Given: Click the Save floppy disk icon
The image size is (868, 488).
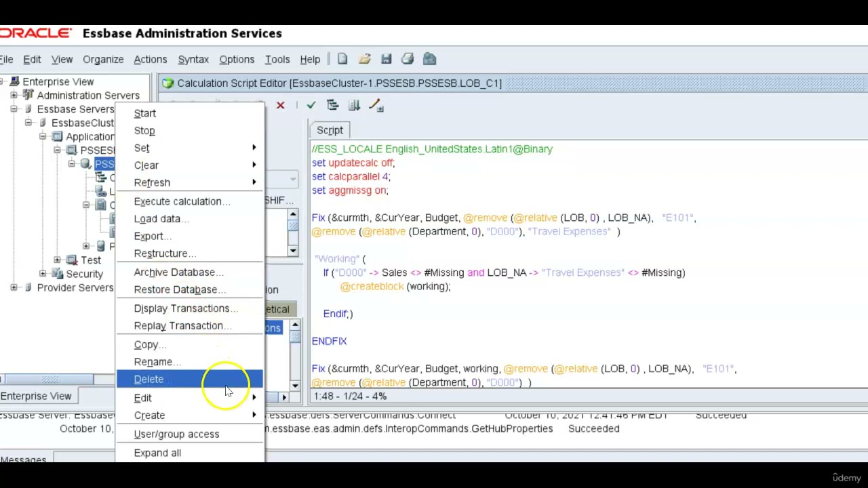Looking at the screenshot, I should 386,59.
